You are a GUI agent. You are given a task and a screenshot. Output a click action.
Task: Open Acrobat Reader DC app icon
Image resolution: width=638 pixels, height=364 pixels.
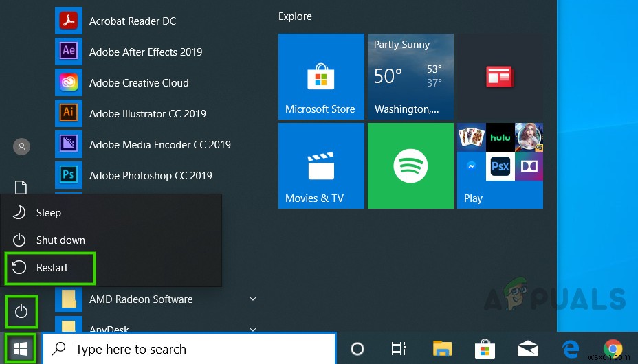coord(69,21)
